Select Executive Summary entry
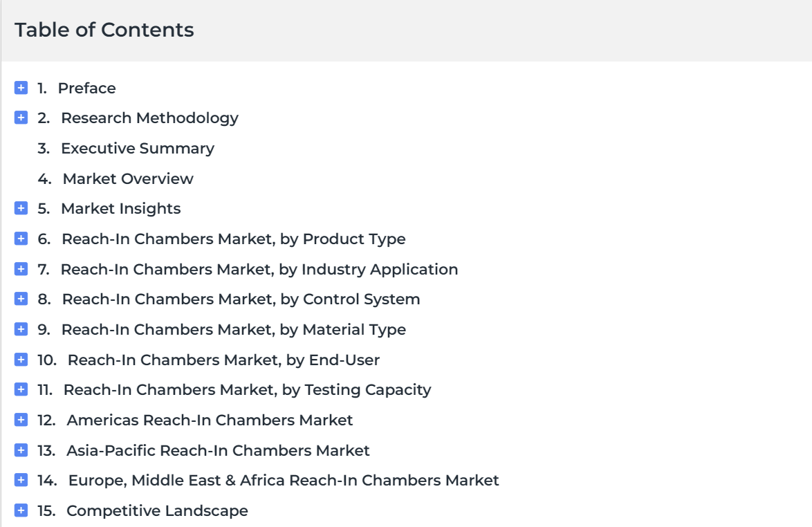 126,149
